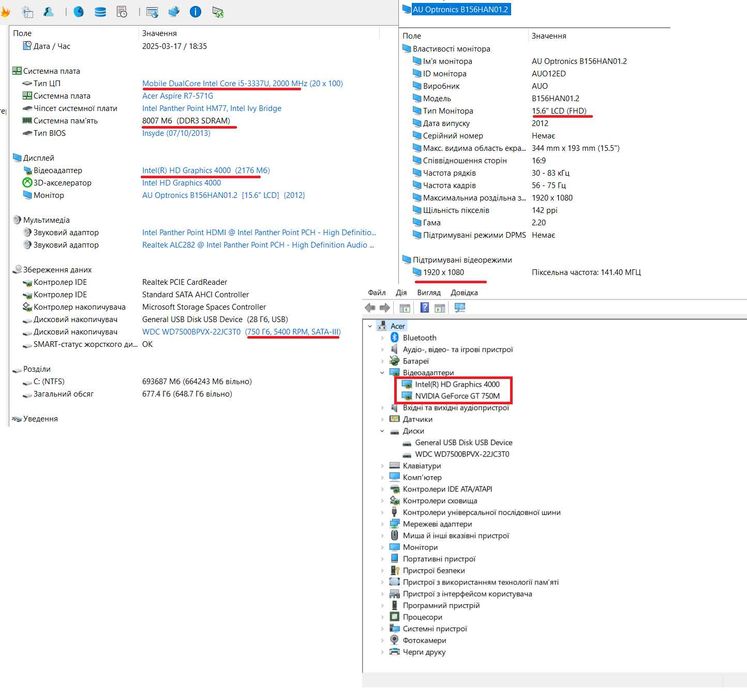Image resolution: width=747 pixels, height=699 pixels.
Task: Open the Дія menu
Action: [x=401, y=293]
